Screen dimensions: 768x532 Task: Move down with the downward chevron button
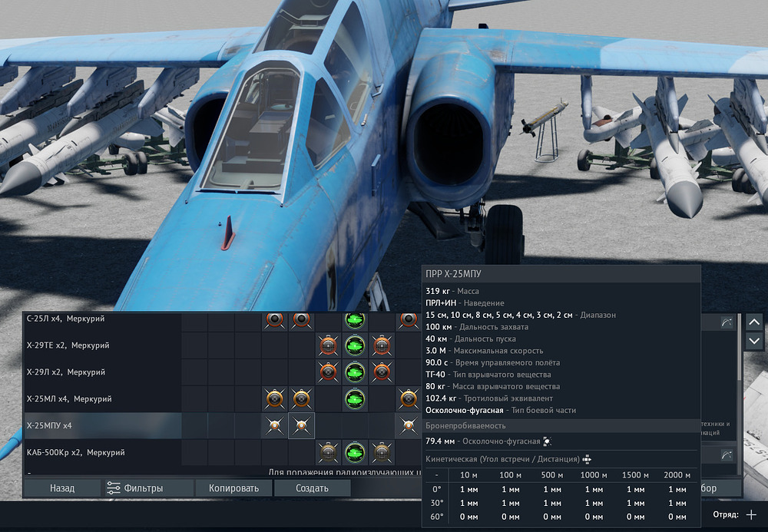(x=754, y=340)
